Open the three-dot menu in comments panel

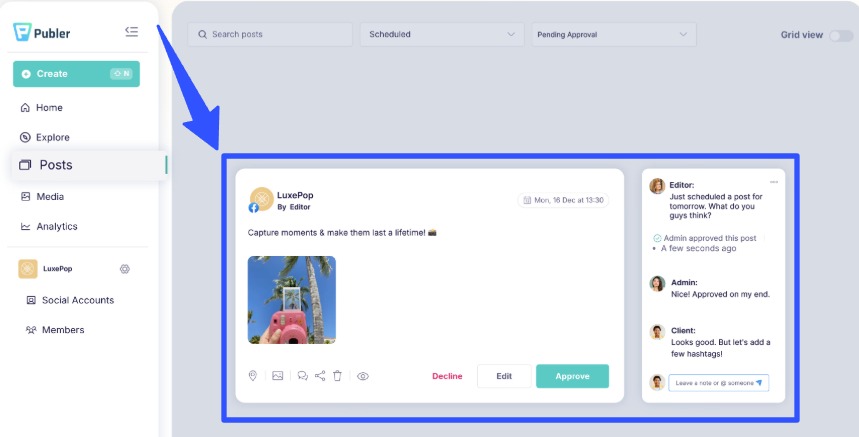tap(774, 181)
